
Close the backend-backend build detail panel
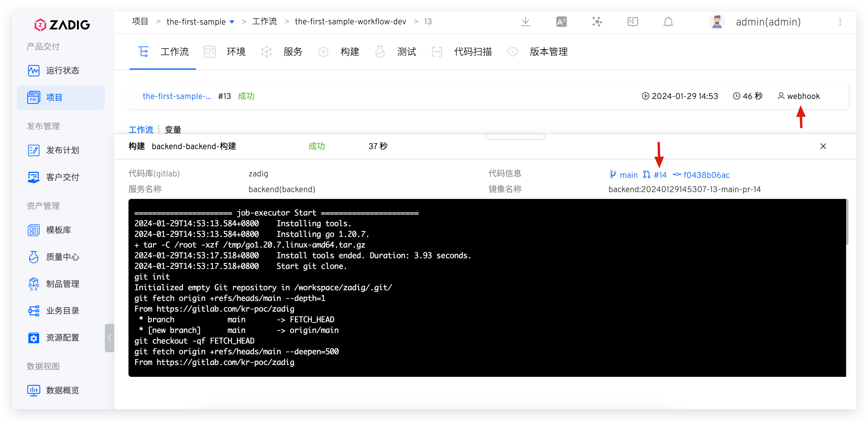824,146
